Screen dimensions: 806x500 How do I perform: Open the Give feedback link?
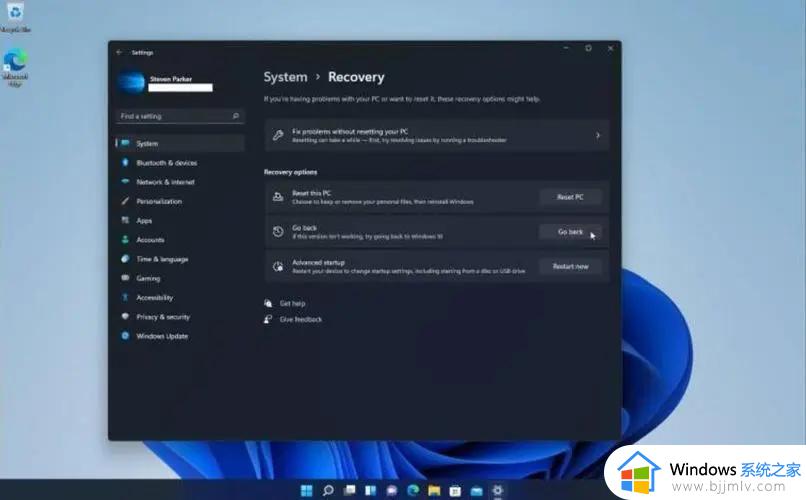[301, 319]
